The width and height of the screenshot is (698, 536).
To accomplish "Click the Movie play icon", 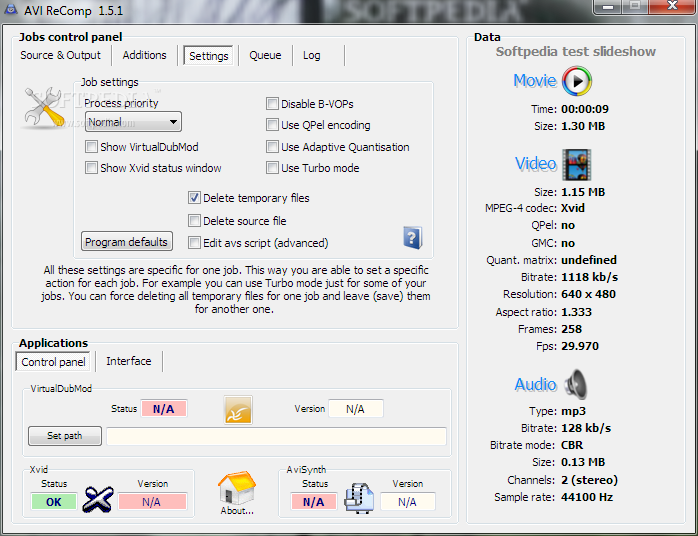I will 577,81.
